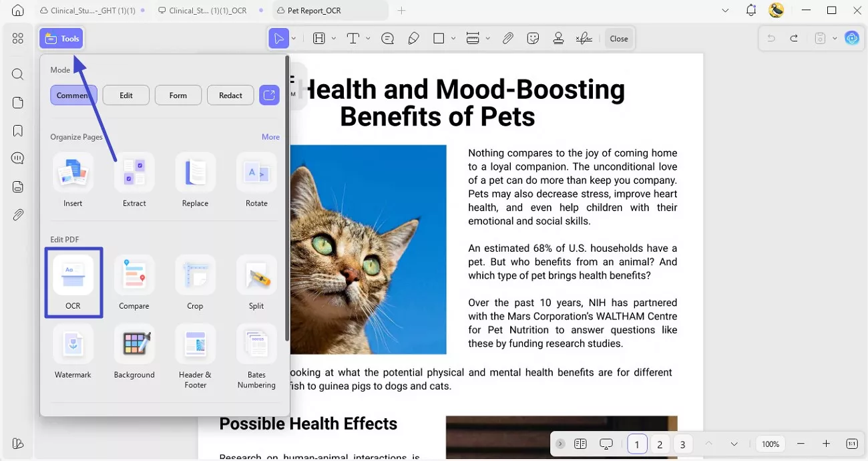The width and height of the screenshot is (868, 461).
Task: Open the Background tool
Action: (x=134, y=351)
